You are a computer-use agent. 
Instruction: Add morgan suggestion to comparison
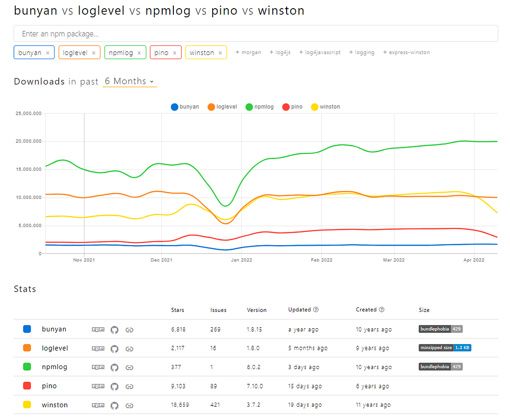[248, 52]
